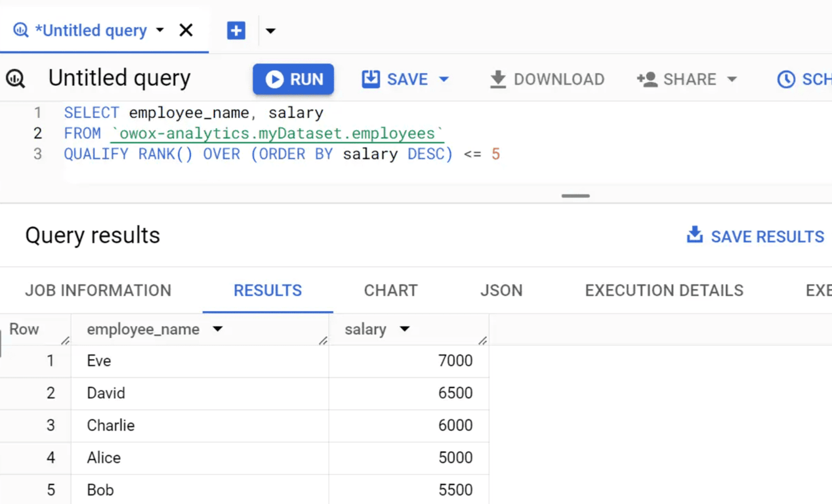Screen dimensions: 832x504
Task: Open the employee_name column sort menu
Action: [x=217, y=329]
